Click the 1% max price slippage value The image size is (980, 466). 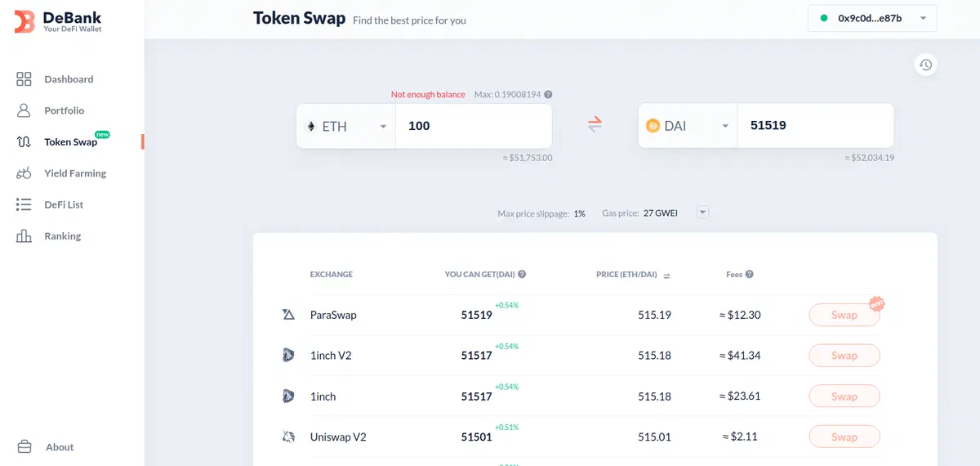(x=579, y=213)
